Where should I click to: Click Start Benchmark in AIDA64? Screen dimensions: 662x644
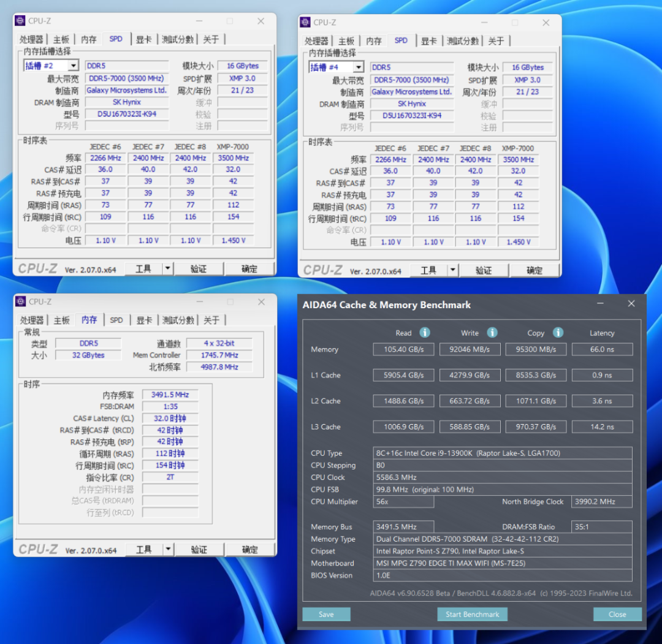472,614
